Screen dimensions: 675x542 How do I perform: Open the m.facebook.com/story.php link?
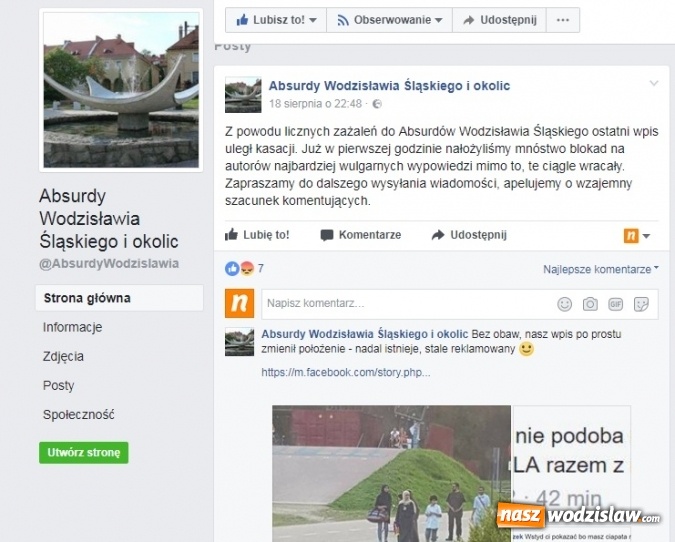pos(346,372)
